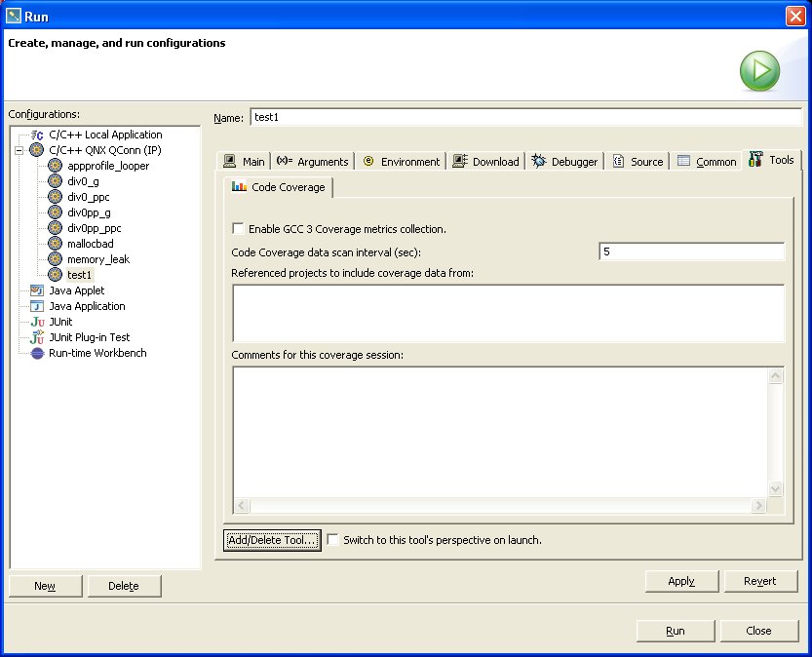The width and height of the screenshot is (812, 657).
Task: Select the div0_g configuration icon
Action: [55, 181]
